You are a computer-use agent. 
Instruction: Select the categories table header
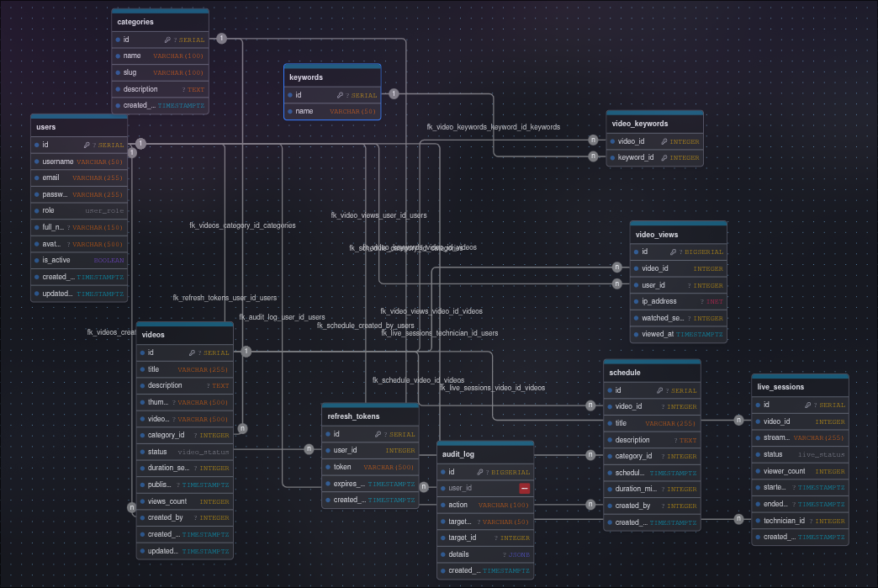[160, 22]
